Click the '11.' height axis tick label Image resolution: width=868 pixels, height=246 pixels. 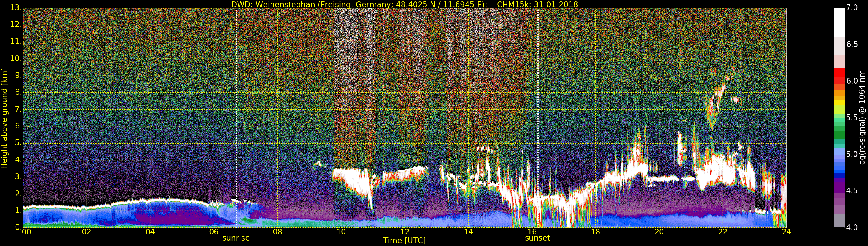click(16, 41)
